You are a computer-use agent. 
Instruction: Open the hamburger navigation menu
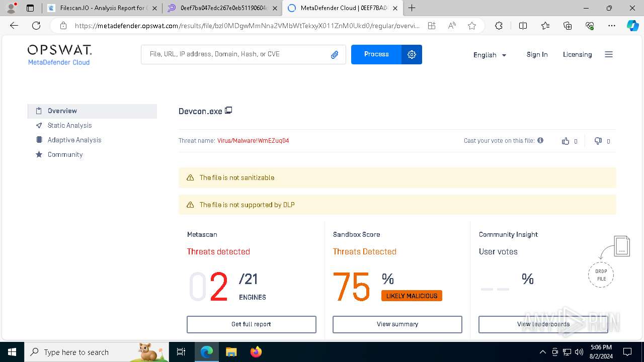click(x=609, y=54)
